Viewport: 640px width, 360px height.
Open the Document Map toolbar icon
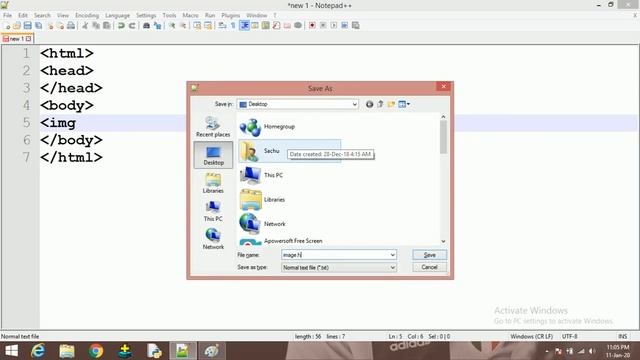point(265,25)
